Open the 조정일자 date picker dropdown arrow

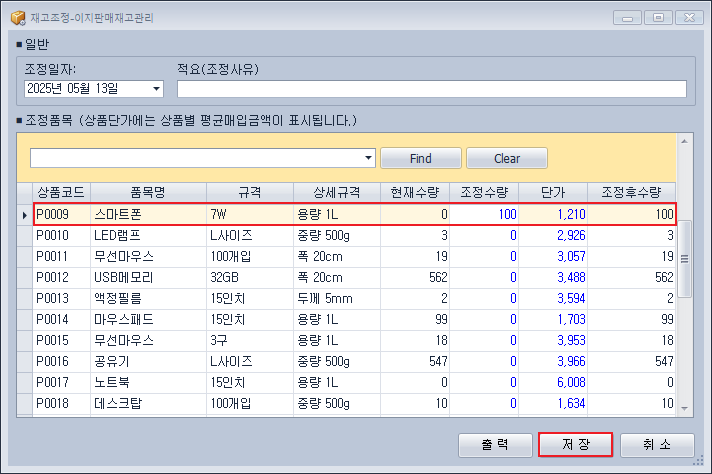coord(156,89)
